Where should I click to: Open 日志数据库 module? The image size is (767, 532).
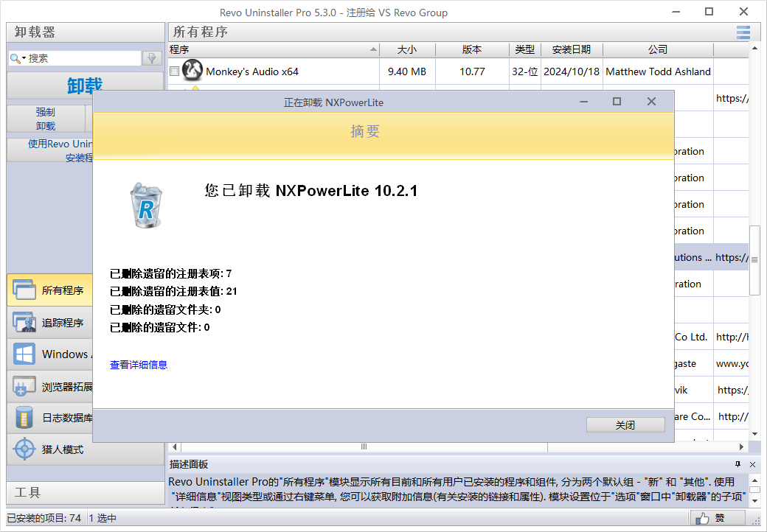[49, 418]
